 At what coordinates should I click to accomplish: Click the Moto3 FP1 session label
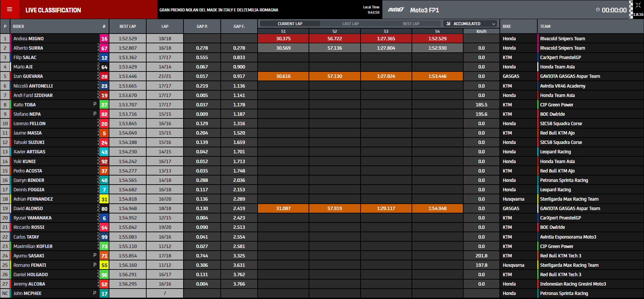pos(424,10)
